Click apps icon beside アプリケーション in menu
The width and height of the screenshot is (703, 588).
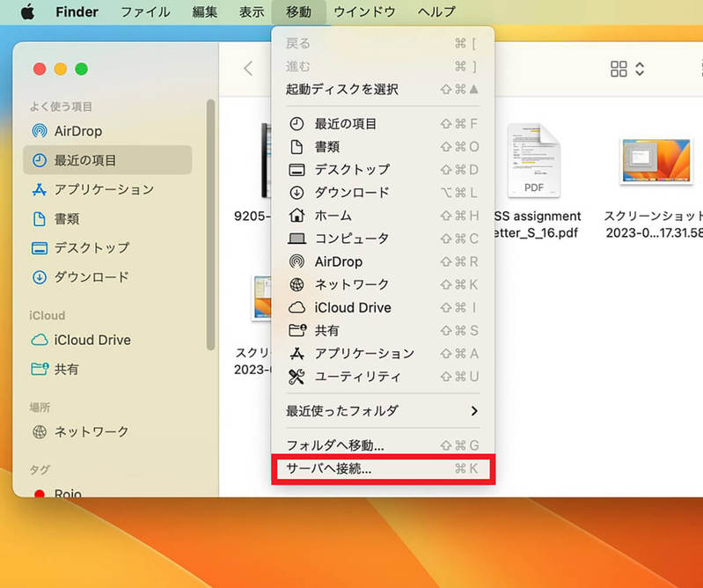click(x=297, y=354)
